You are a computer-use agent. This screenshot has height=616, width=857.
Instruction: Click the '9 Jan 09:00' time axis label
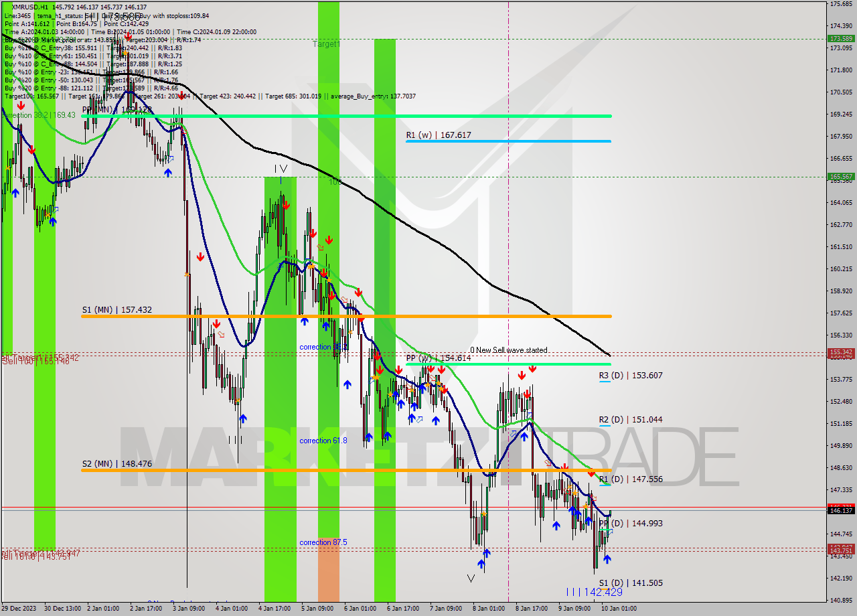tap(575, 609)
